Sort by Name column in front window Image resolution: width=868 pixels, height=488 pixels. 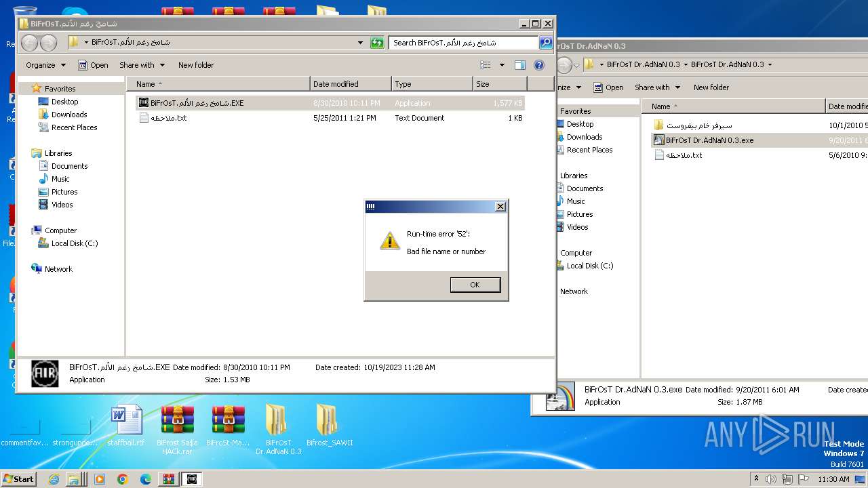pyautogui.click(x=218, y=84)
